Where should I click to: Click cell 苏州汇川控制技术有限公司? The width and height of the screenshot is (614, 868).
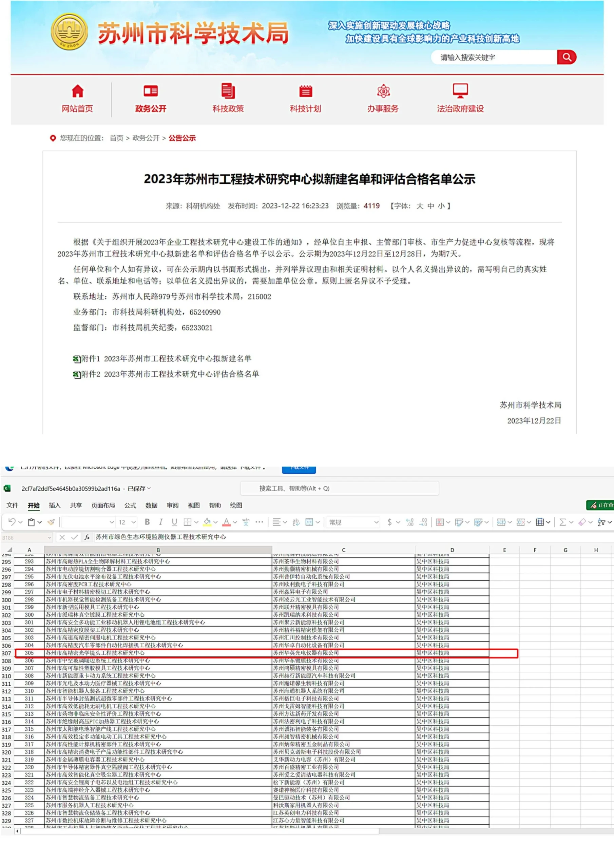coord(344,637)
